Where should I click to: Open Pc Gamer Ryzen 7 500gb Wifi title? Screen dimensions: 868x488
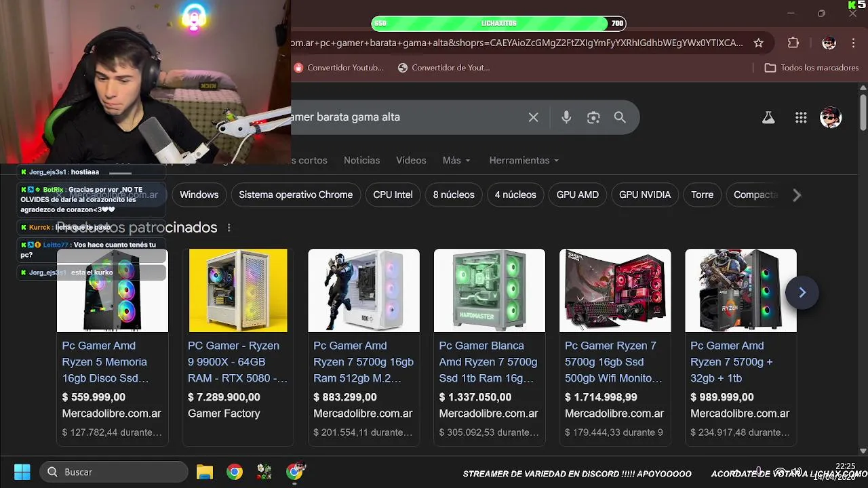pos(614,362)
